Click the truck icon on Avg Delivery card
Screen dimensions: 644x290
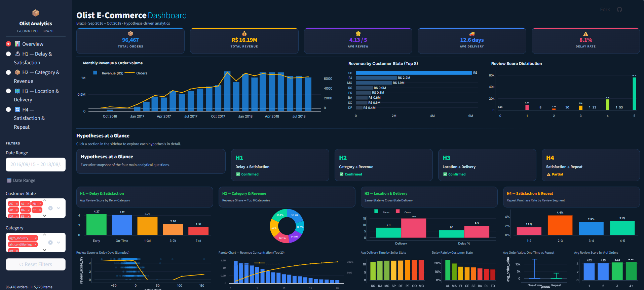[x=472, y=34]
